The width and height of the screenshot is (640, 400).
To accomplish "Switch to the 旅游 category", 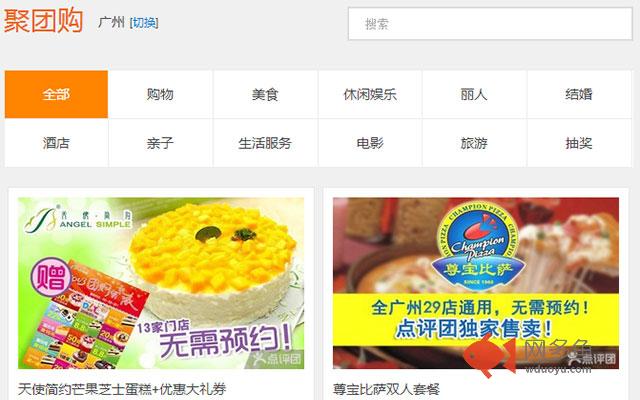I will click(474, 143).
